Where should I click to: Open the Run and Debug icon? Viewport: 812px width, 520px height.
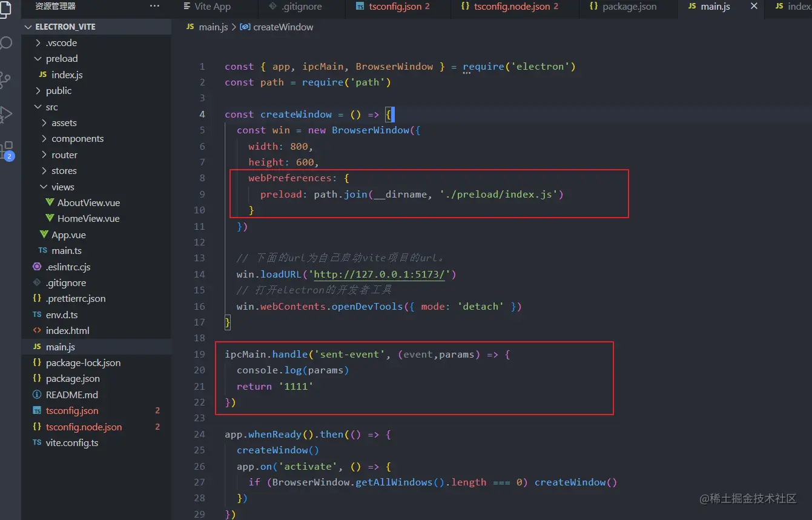5,114
